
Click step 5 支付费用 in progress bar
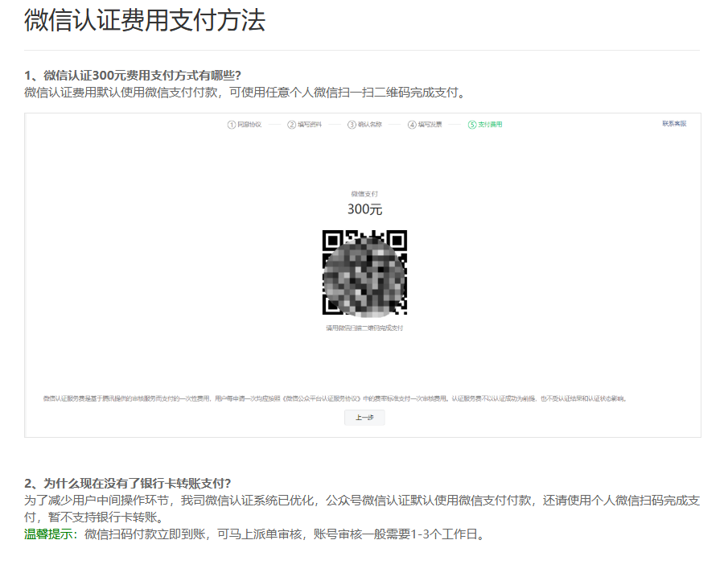[x=485, y=125]
